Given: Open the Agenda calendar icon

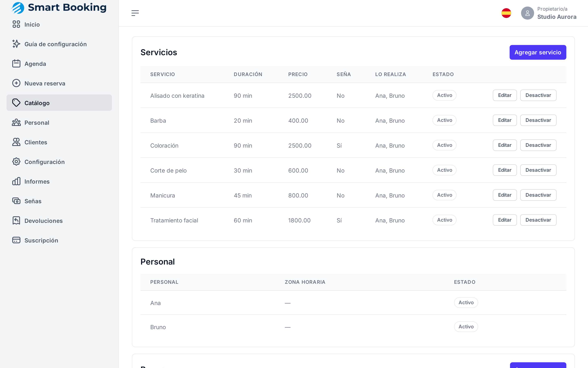Looking at the screenshot, I should click(16, 64).
